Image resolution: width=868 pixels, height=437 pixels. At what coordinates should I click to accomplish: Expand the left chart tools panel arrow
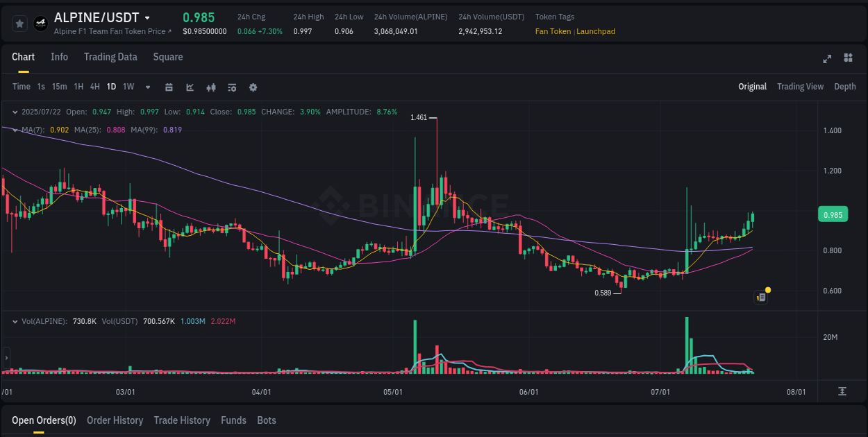(x=5, y=359)
